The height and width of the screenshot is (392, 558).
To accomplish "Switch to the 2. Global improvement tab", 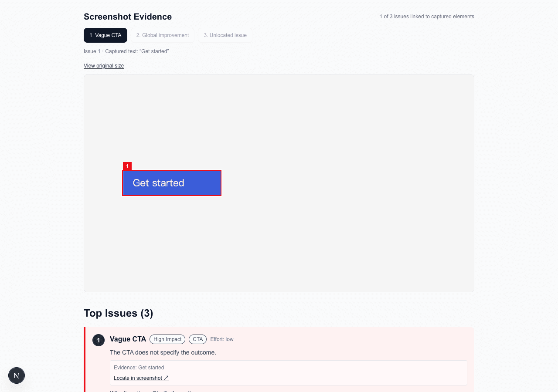I will 163,35.
